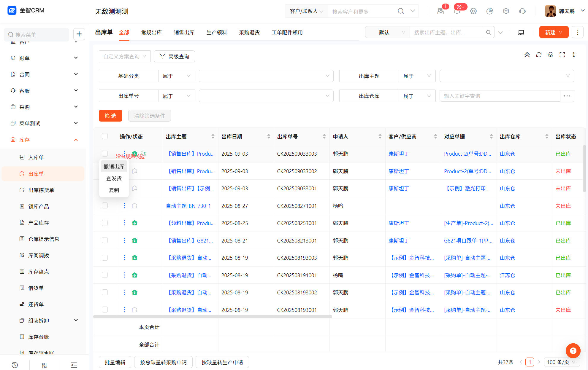Image resolution: width=588 pixels, height=370 pixels.
Task: Switch to 销售出库 tab
Action: (184, 33)
